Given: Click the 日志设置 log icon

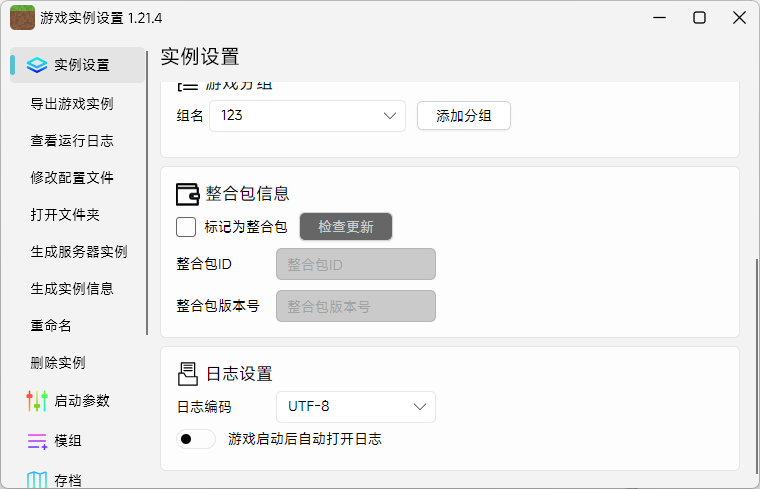Looking at the screenshot, I should click(x=187, y=374).
